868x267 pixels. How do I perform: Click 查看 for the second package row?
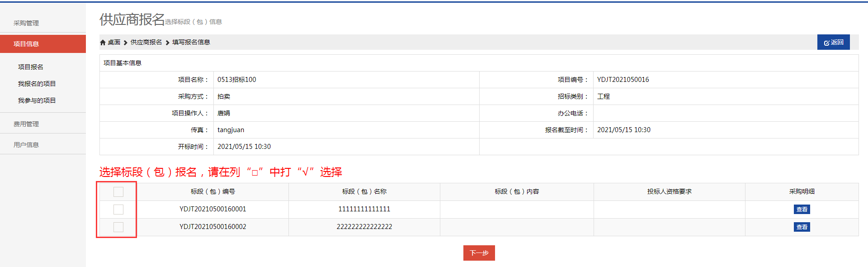click(802, 227)
